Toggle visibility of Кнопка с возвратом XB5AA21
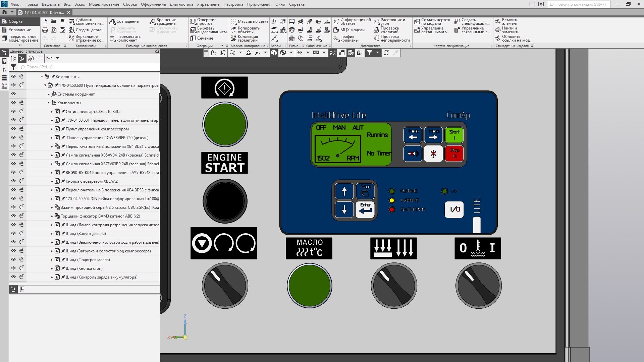Screen dimensions: 644x362 click(x=13, y=181)
